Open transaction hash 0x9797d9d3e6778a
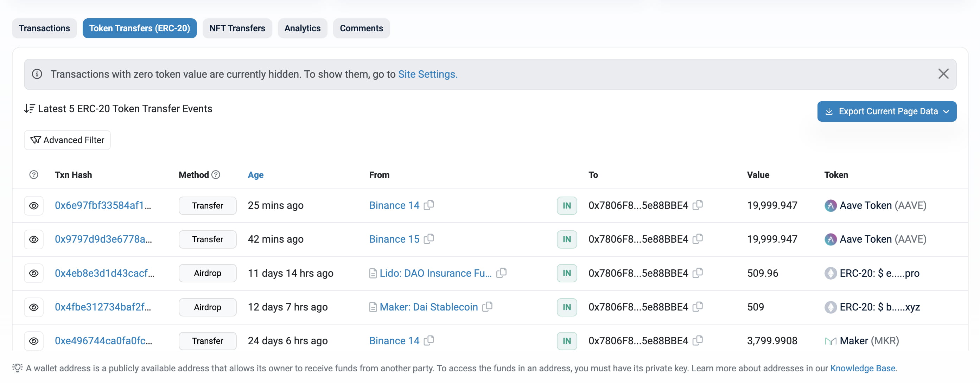 [103, 239]
